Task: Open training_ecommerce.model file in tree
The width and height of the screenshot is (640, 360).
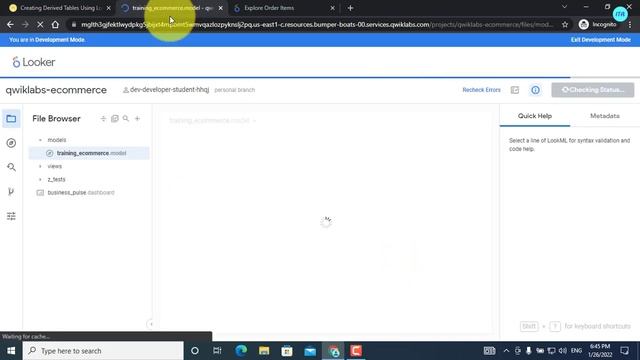Action: tap(89, 153)
